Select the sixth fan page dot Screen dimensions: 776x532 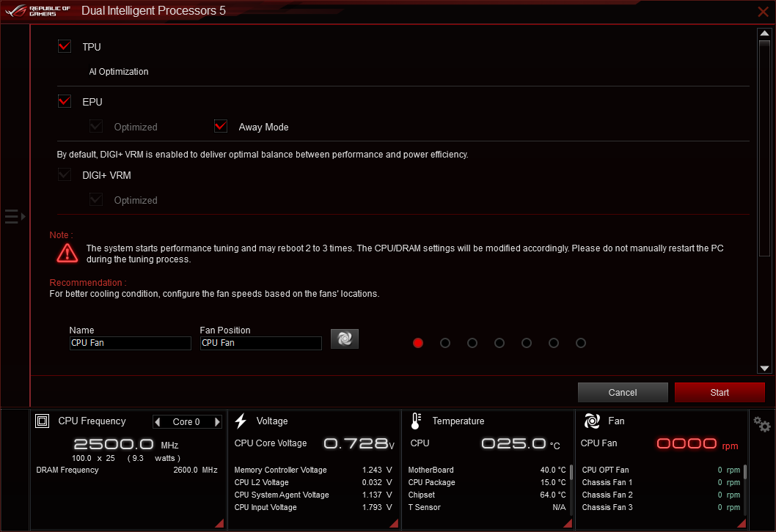(554, 343)
